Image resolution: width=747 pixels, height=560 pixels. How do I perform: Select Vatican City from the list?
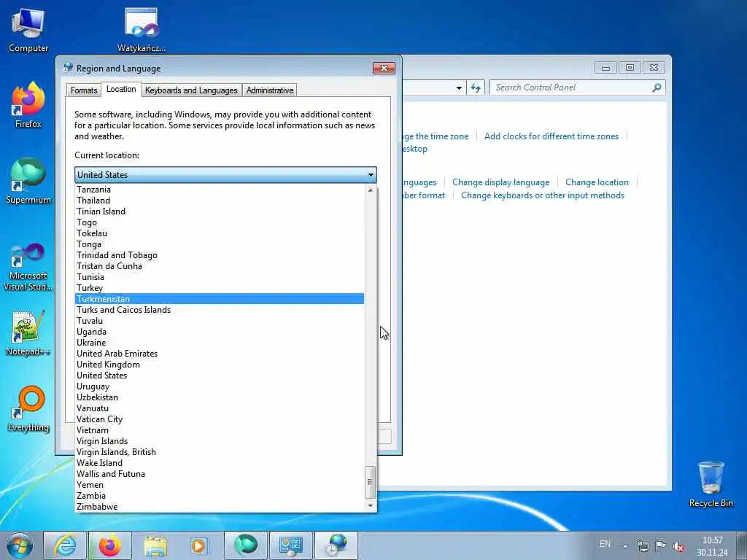pos(220,419)
